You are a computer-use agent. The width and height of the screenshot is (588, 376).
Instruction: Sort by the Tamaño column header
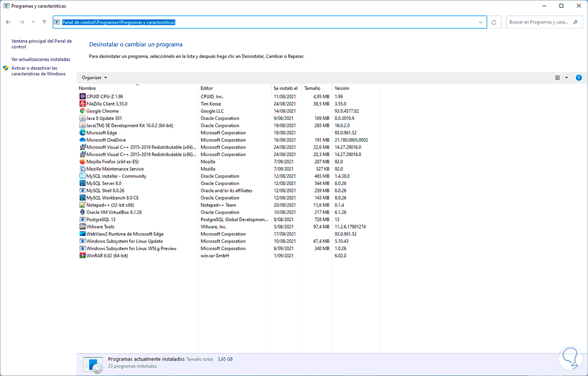tap(317, 88)
